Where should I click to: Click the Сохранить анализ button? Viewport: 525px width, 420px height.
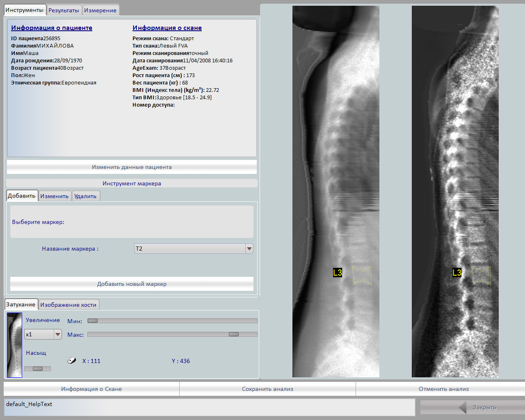tap(267, 389)
